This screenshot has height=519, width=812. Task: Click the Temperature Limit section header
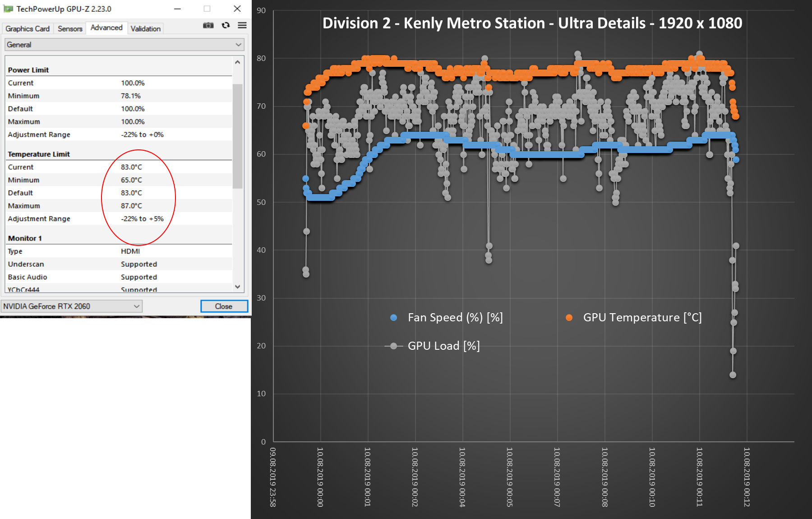39,154
